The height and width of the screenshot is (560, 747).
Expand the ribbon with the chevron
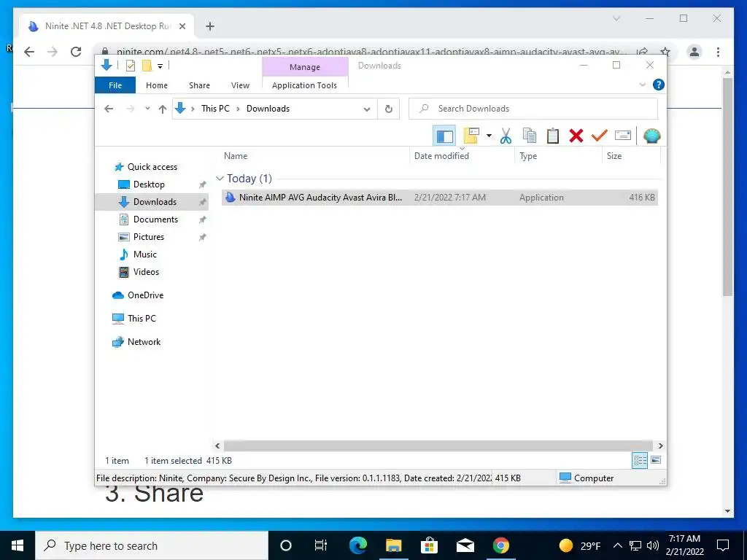642,85
